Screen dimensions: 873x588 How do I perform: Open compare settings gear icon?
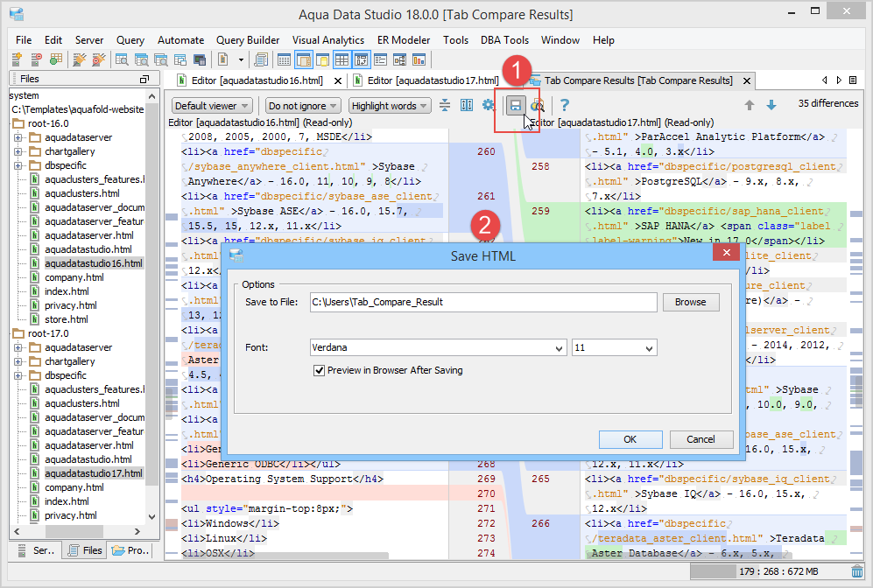click(x=489, y=106)
